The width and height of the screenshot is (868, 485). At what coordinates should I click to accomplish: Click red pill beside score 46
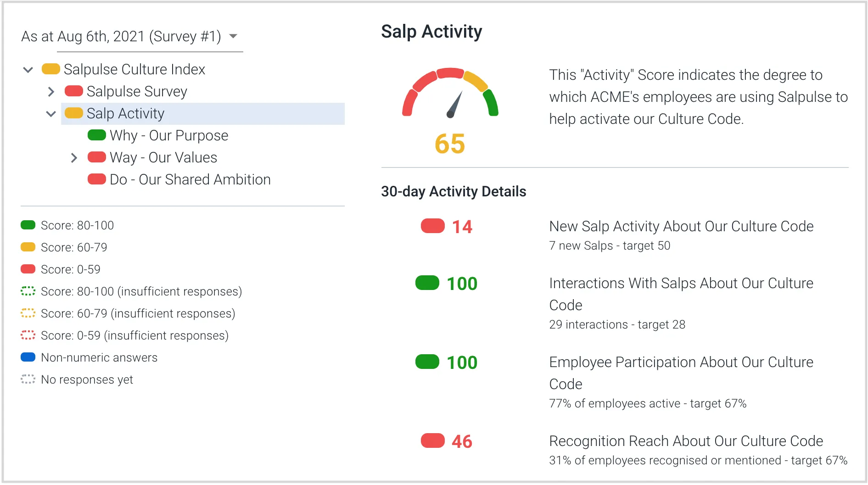433,440
